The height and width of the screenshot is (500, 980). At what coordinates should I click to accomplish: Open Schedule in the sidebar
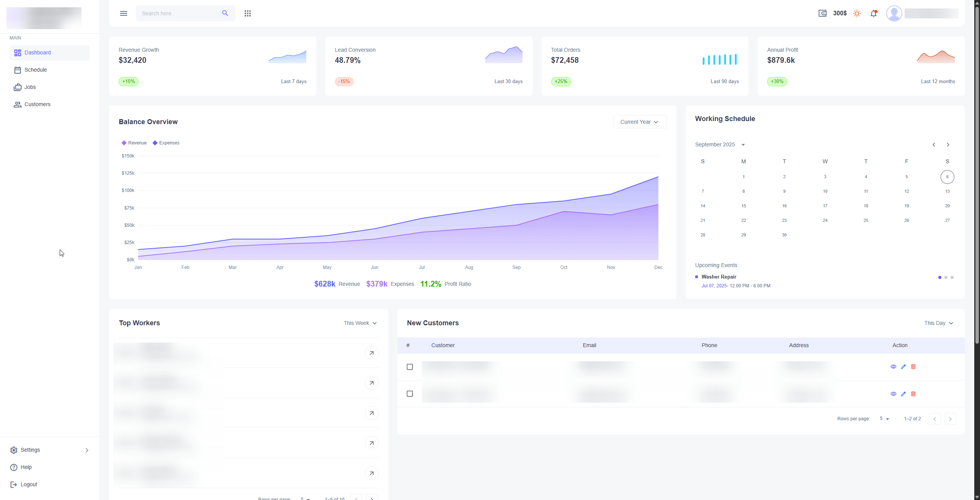click(x=50, y=70)
